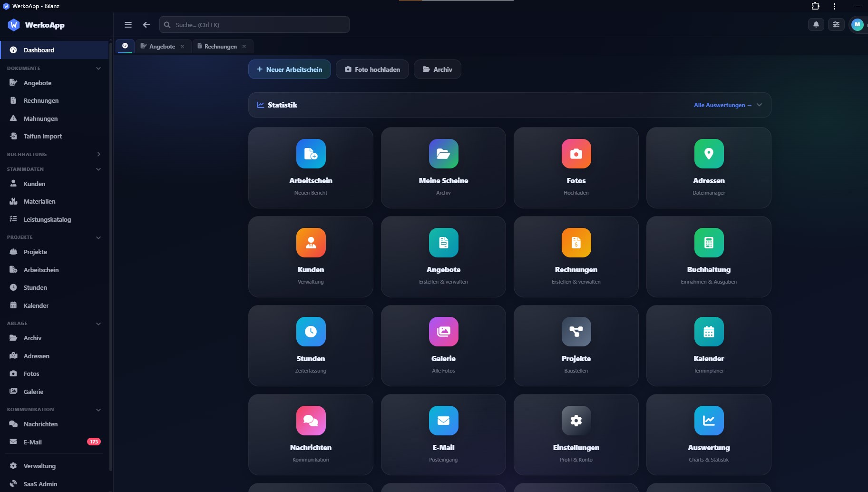Open the Nachrichten chat bubbles tile icon
Viewport: 868px width, 492px height.
[311, 421]
